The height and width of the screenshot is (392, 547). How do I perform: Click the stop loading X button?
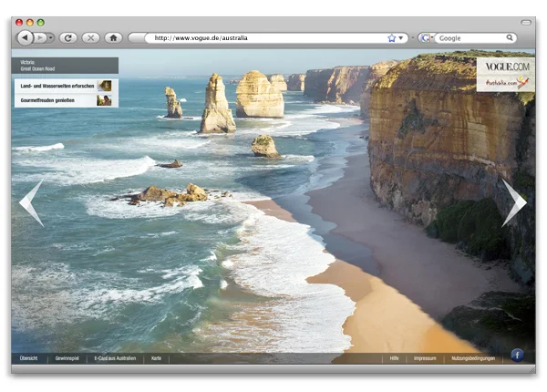[90, 38]
